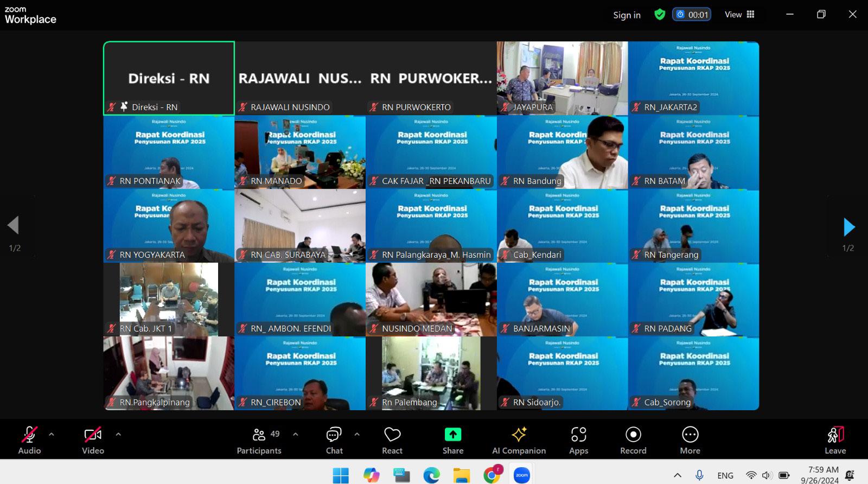Show hidden system tray icons
The height and width of the screenshot is (484, 868).
click(678, 475)
